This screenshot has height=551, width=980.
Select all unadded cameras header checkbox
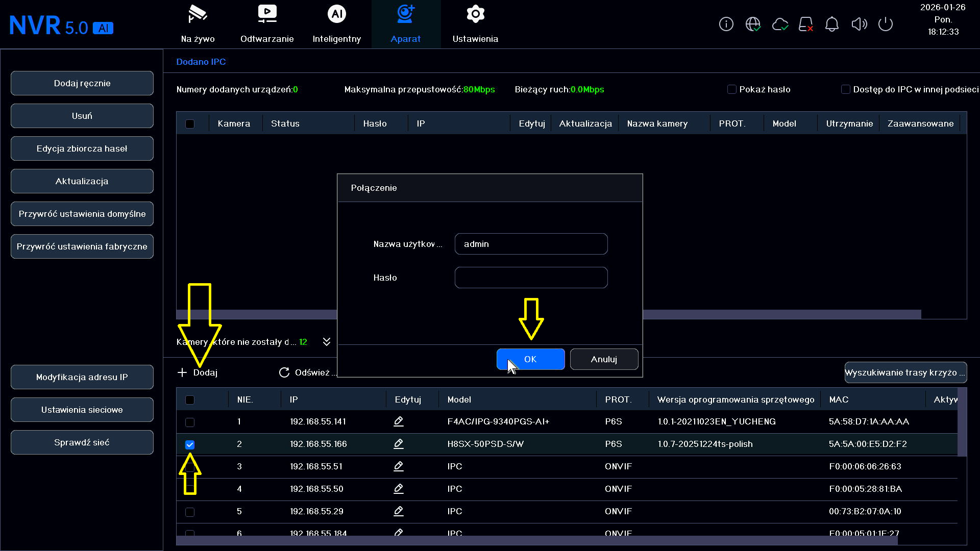pos(190,400)
